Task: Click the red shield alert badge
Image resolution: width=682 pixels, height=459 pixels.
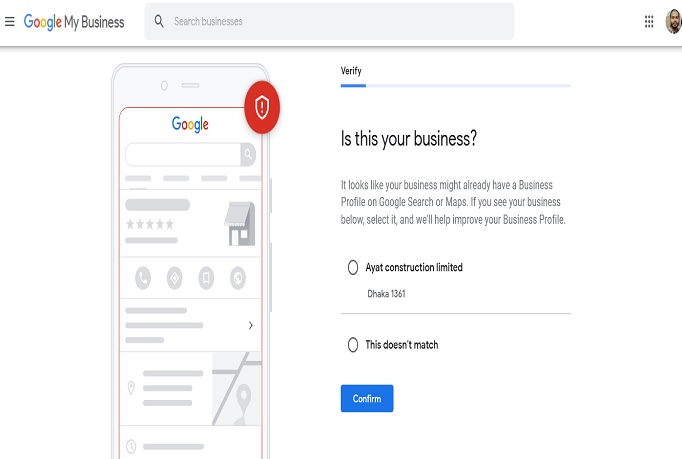Action: [262, 107]
